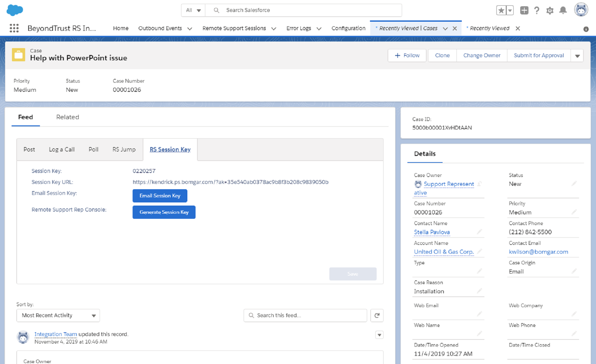The image size is (596, 364).
Task: Switch to the Related tab
Action: [67, 117]
